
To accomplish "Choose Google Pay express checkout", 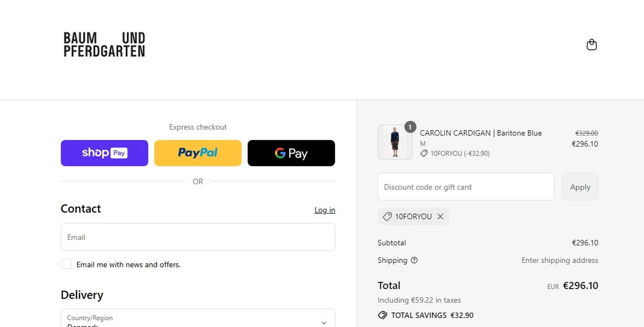I will (291, 153).
